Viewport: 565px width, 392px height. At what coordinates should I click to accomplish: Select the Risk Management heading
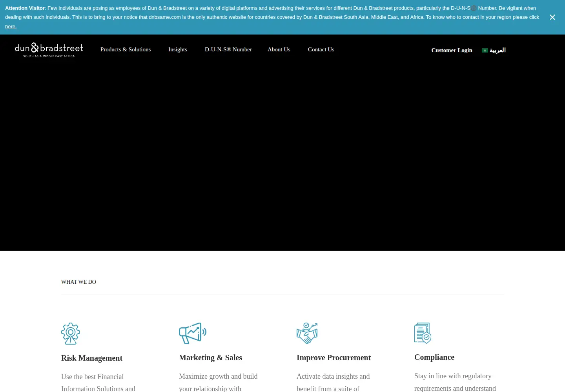pyautogui.click(x=92, y=358)
